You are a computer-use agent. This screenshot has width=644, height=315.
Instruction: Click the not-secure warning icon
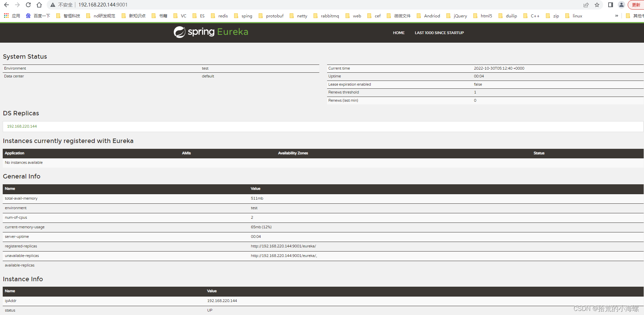tap(53, 5)
